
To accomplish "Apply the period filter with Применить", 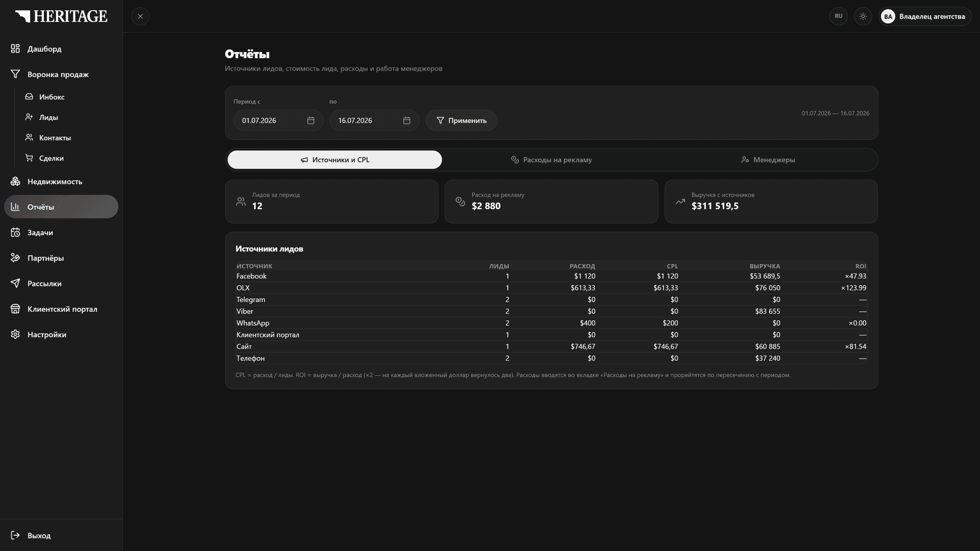I will 461,120.
